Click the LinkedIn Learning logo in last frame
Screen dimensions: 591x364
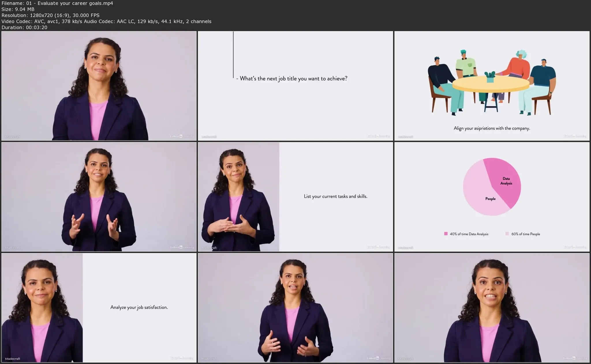tap(575, 358)
